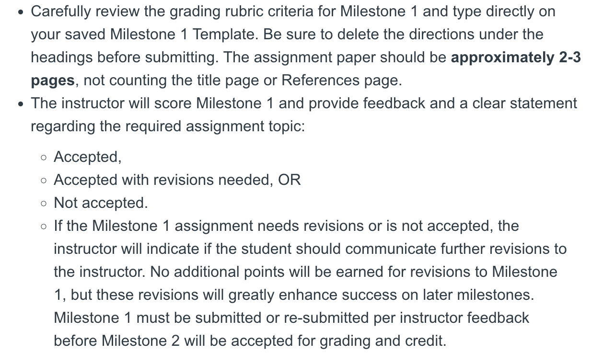Screen dimensions: 603x364
Task: Click the solid bullet before "Carefully review"
Action: pyautogui.click(x=20, y=12)
